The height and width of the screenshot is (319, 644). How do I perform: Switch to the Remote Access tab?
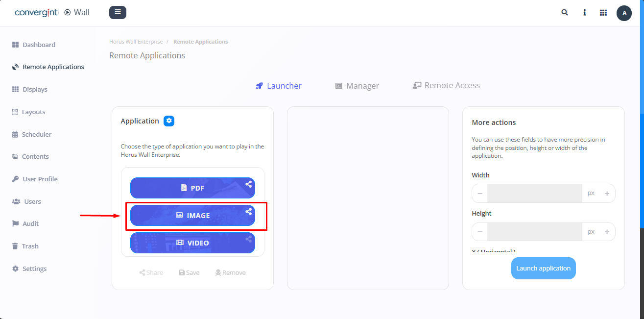coord(446,85)
